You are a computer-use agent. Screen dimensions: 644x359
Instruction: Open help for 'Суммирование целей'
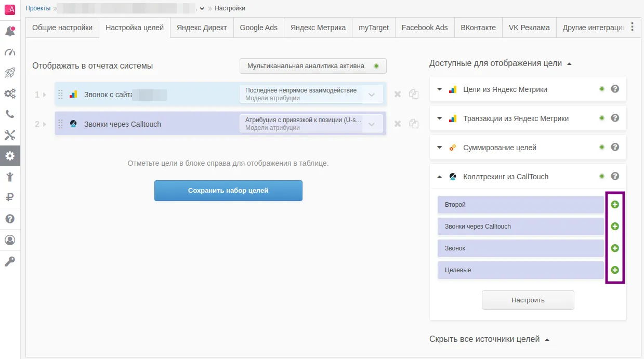[x=615, y=148]
